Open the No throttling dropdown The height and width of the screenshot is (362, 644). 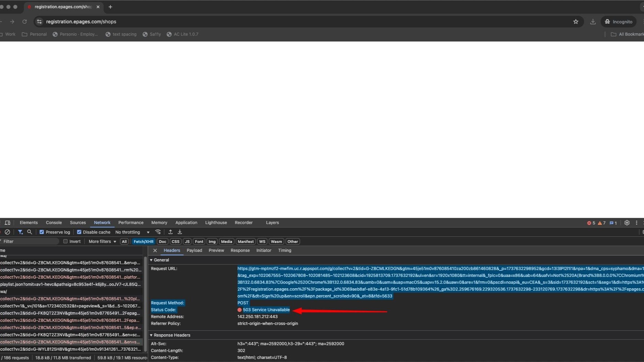tap(132, 232)
